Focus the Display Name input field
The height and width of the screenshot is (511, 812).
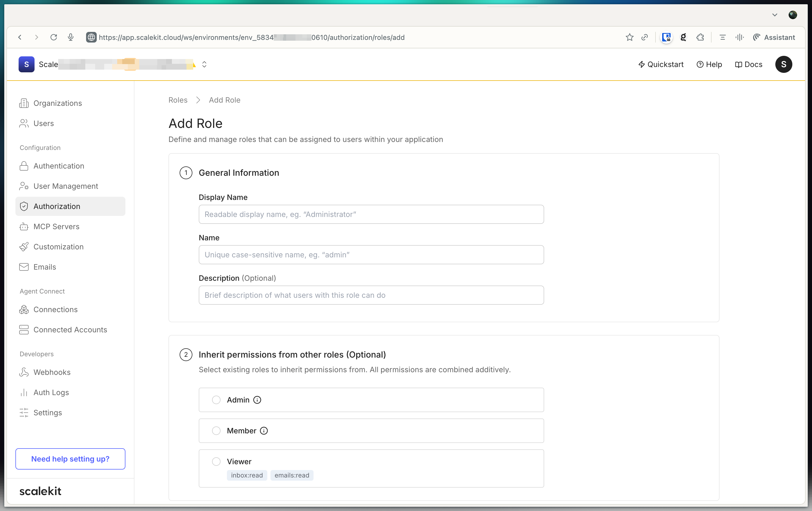click(x=371, y=214)
